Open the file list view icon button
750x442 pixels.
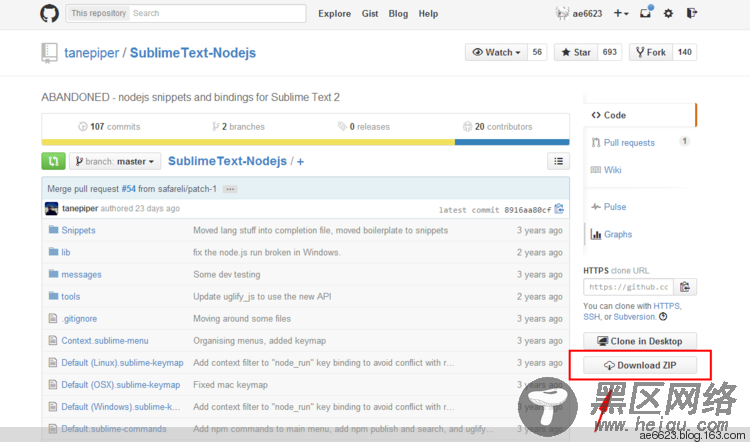(558, 161)
